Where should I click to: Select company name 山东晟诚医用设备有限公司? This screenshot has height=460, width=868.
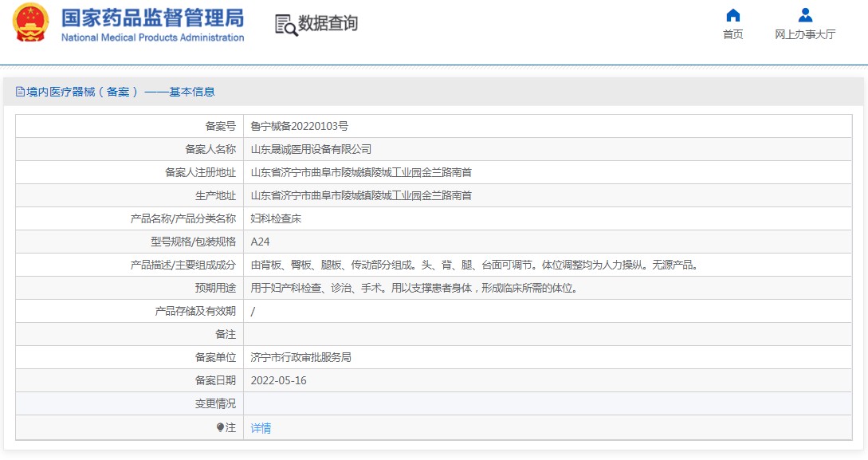pos(311,149)
